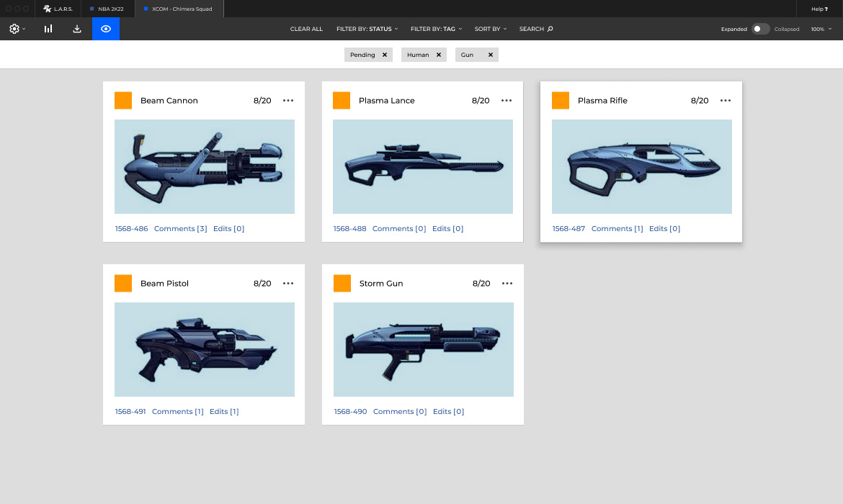843x504 pixels.
Task: Open more options for Beam Cannon
Action: coord(288,101)
